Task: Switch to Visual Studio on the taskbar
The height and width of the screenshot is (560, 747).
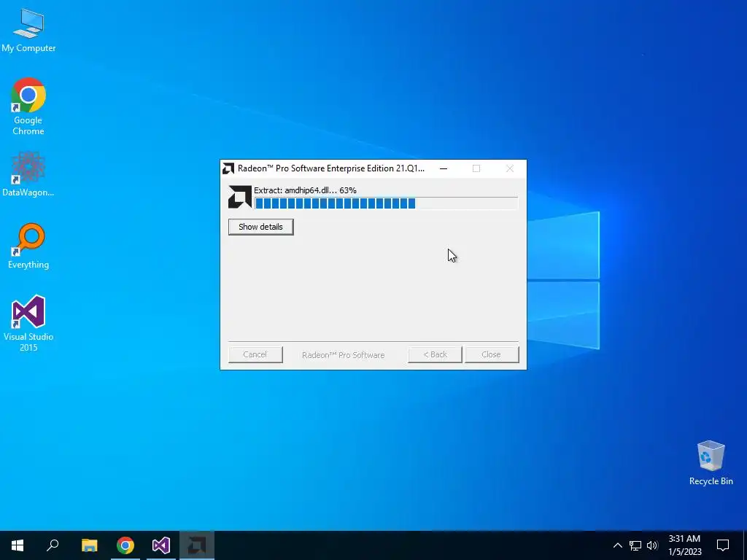Action: 161,545
